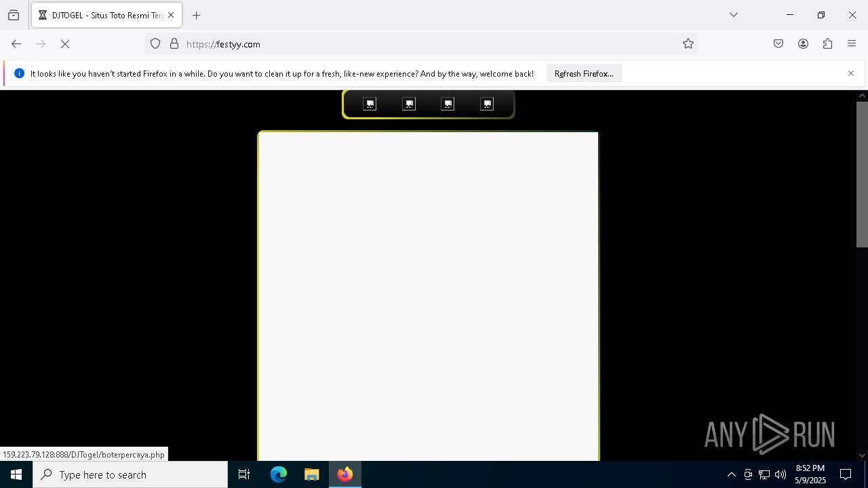Click the Refresh Firefox button

tap(584, 73)
